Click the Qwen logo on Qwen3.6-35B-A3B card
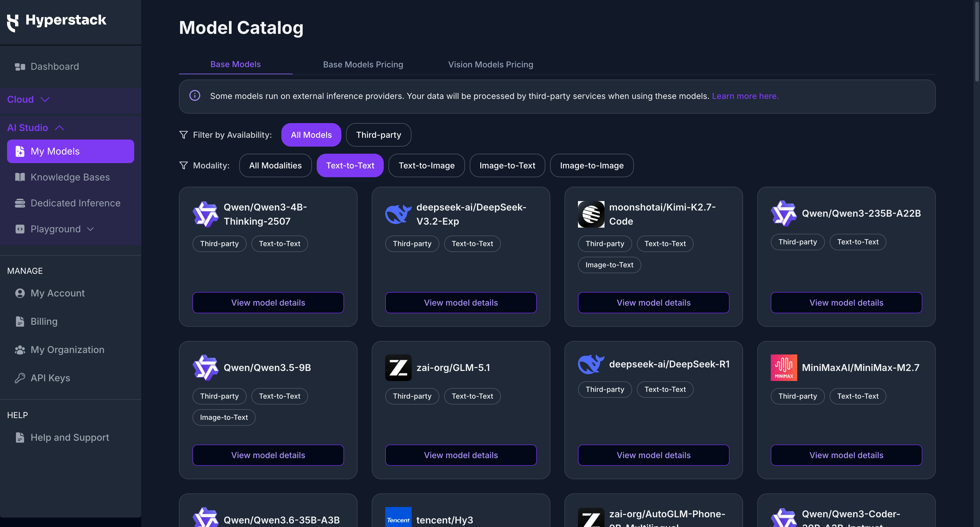This screenshot has width=980, height=527. [205, 517]
